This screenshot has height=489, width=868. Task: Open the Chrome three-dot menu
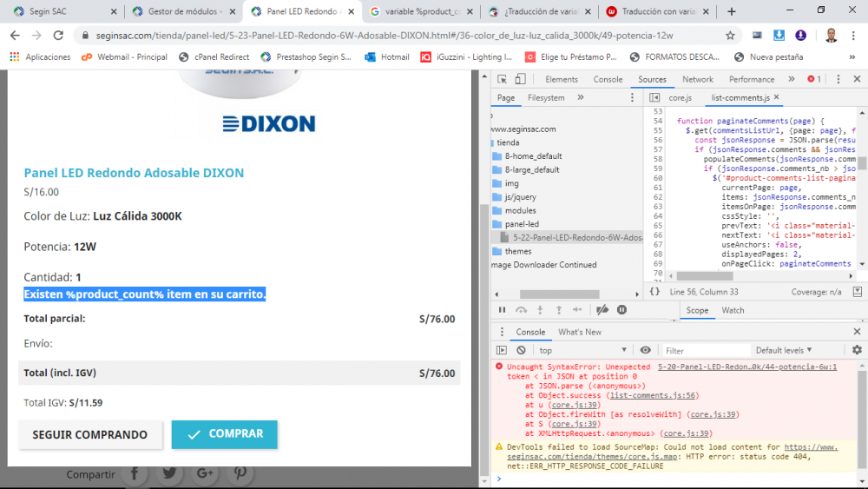coord(853,36)
